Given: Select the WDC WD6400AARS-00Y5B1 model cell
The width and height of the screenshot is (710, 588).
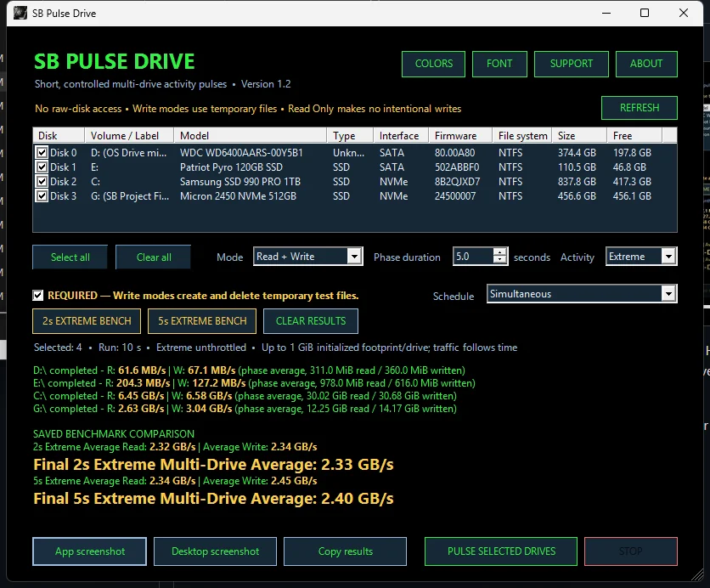Looking at the screenshot, I should click(x=241, y=153).
